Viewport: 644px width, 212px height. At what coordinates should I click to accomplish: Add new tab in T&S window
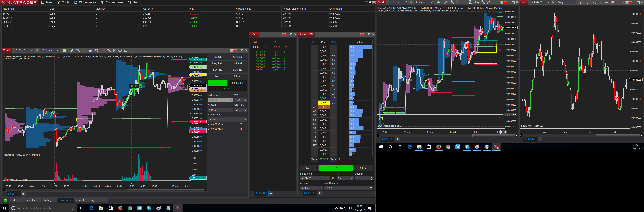(271, 194)
